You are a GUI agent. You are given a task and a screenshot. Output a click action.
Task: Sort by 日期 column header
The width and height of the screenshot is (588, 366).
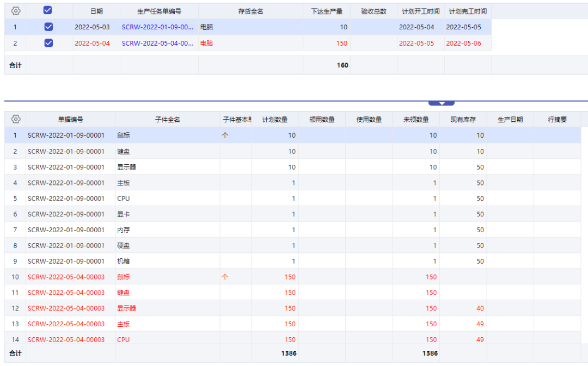[x=96, y=11]
